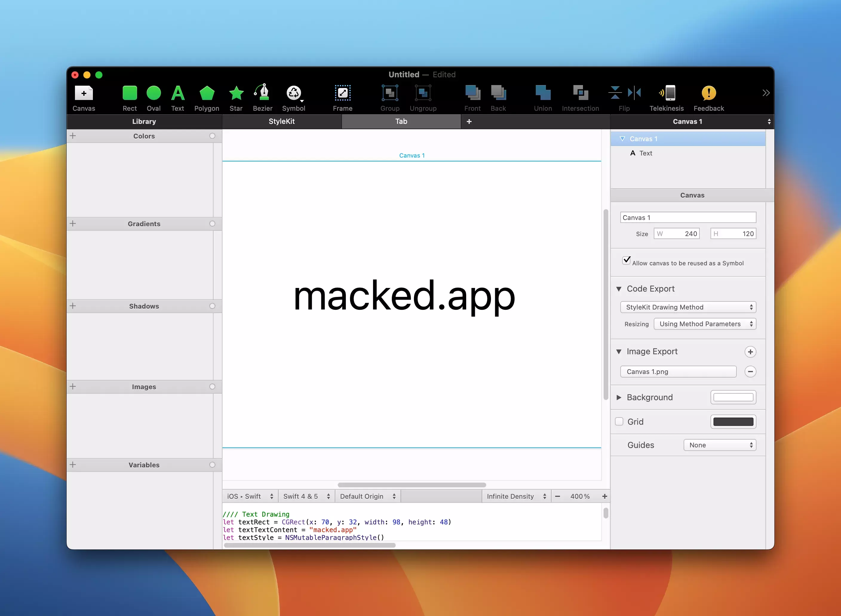Viewport: 841px width, 616px height.
Task: Collapse the Code Export section
Action: [x=619, y=289]
